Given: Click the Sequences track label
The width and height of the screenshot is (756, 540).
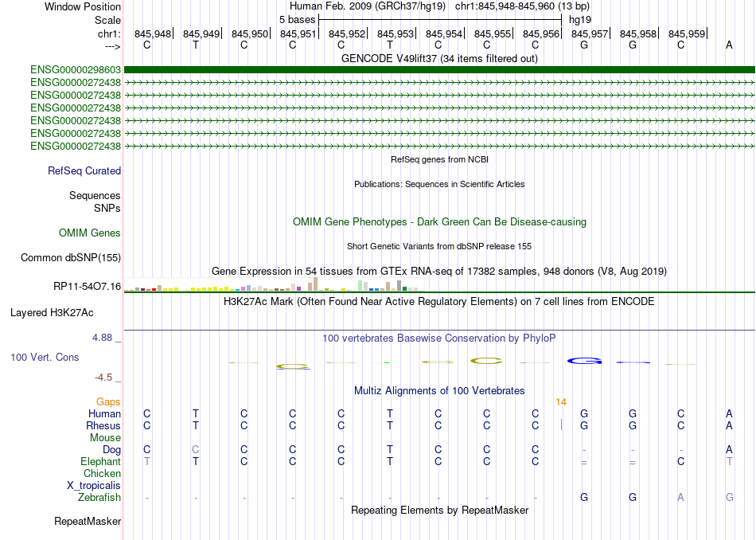Looking at the screenshot, I should click(x=95, y=195).
